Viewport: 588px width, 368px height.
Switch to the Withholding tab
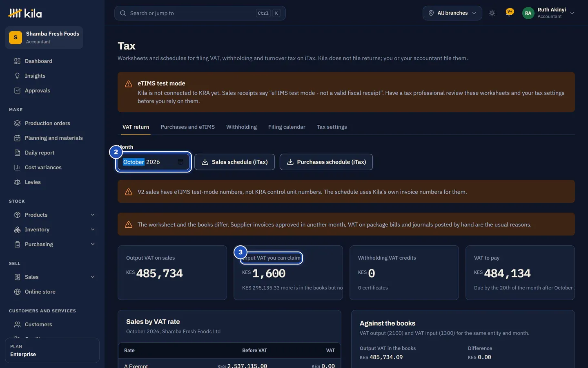[x=241, y=127]
